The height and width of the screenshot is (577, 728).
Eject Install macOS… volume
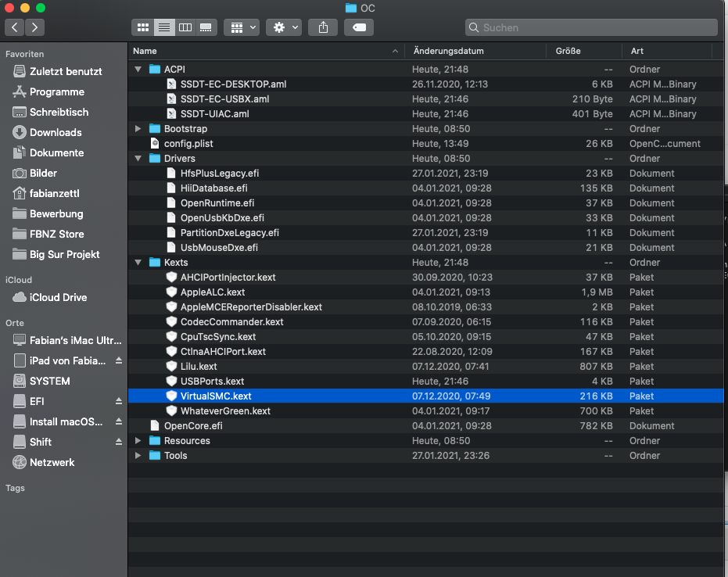click(x=119, y=422)
